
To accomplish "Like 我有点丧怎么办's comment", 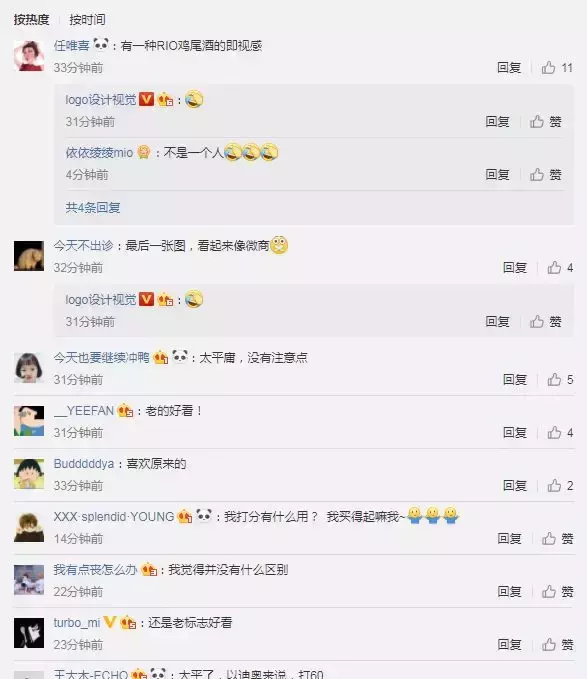I will coord(558,592).
